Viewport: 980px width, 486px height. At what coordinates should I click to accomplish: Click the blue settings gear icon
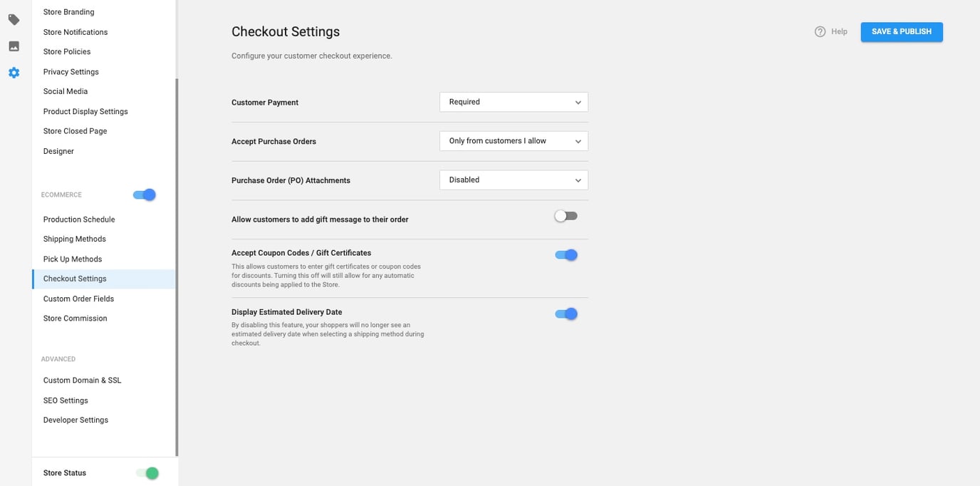(14, 72)
